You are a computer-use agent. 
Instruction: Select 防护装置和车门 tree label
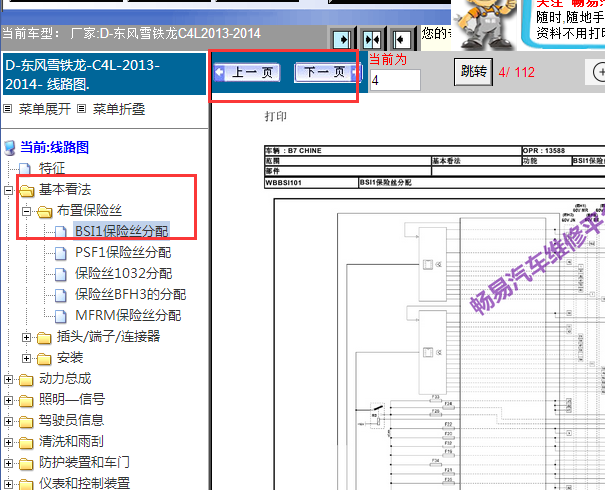pos(84,462)
